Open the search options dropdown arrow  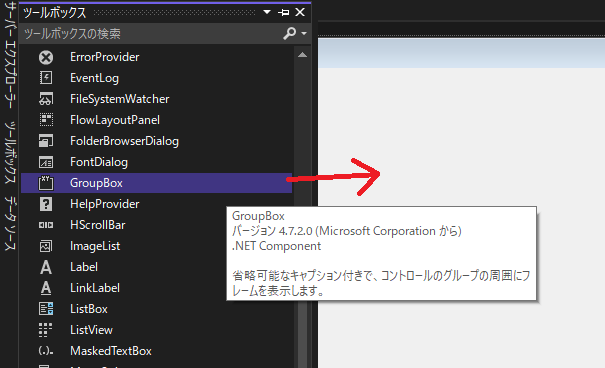point(304,34)
